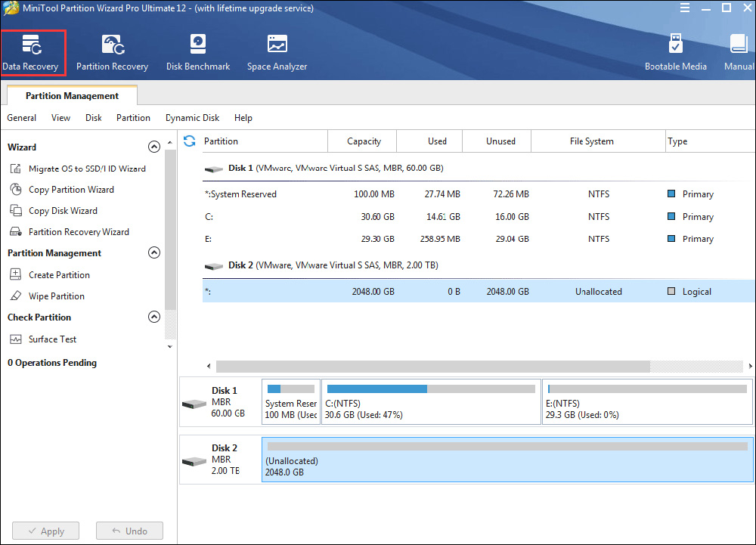Screen dimensions: 756x545
Task: Refresh the partition list
Action: (190, 141)
